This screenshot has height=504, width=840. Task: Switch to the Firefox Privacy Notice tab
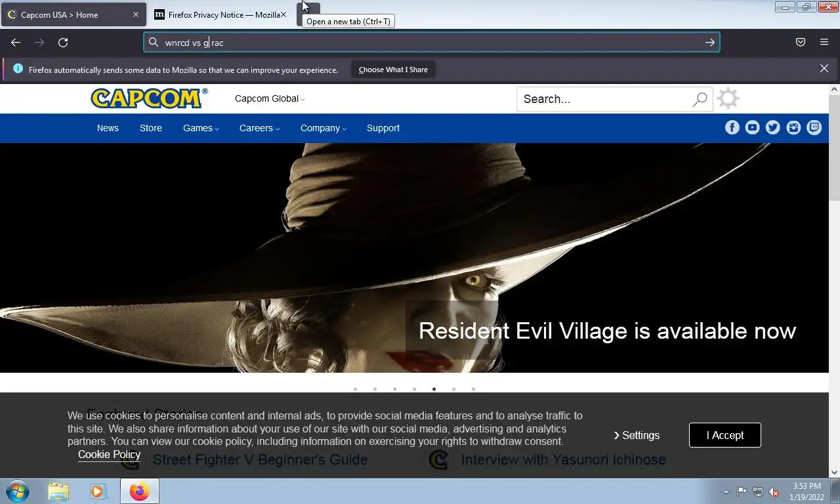pos(221,14)
